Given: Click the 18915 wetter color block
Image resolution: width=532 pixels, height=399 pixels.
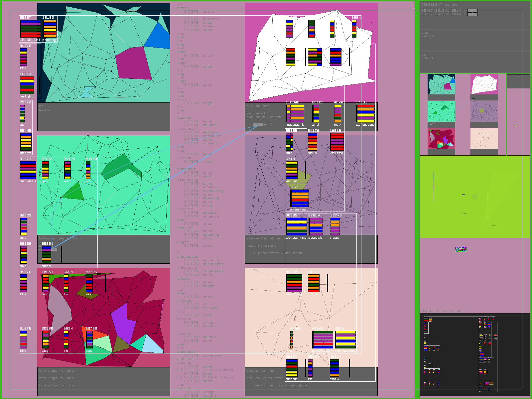Looking at the screenshot, I should coord(336,142).
